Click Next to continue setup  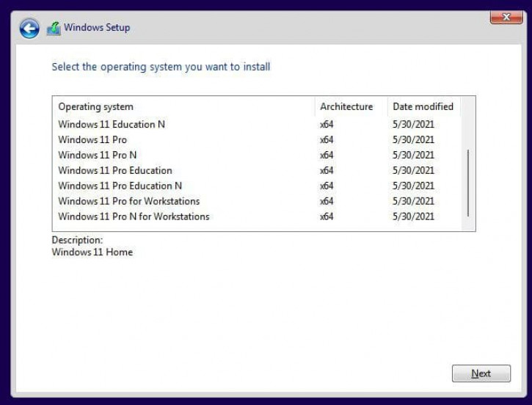click(x=481, y=373)
